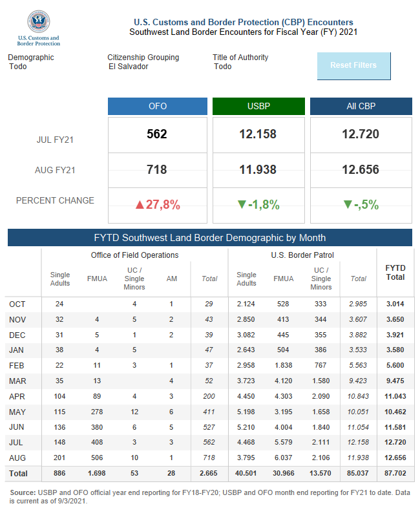Click the FYTD Southwest Land Border title bar
Viewport: 420px width, 517px height.
point(210,238)
